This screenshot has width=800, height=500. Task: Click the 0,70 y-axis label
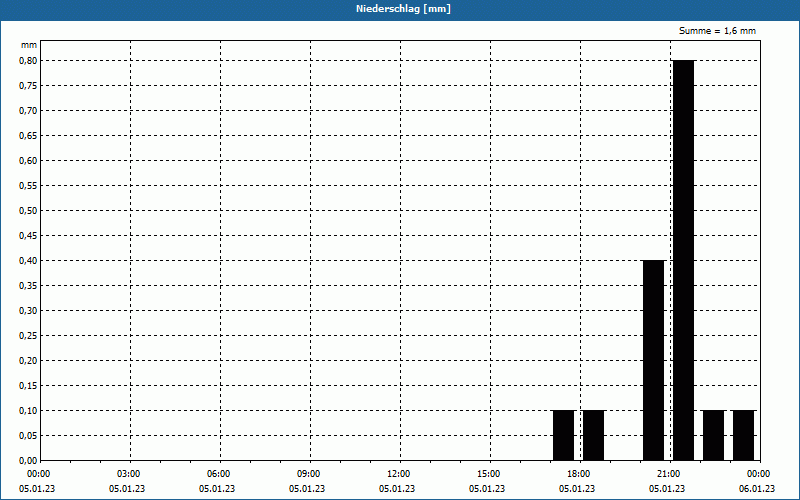tap(28, 111)
